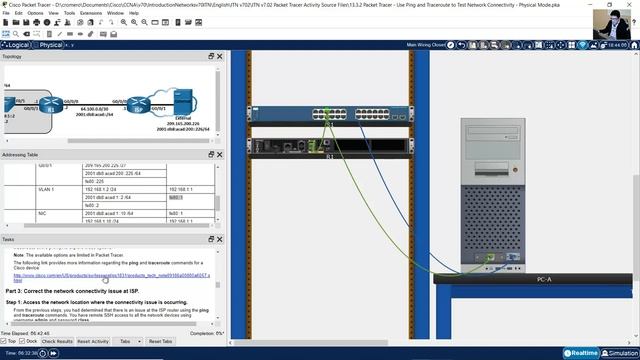Open the Edit menu
The height and width of the screenshot is (360, 640).
tap(19, 13)
